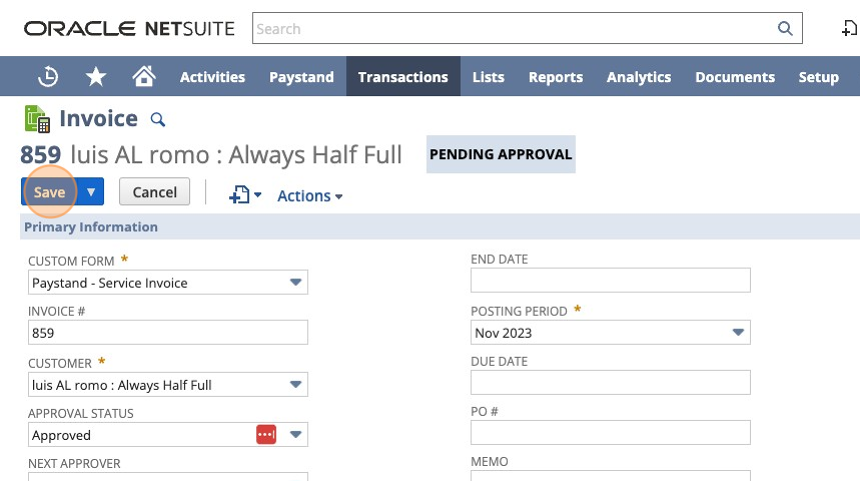Open the Activities menu
The width and height of the screenshot is (860, 481).
click(212, 77)
